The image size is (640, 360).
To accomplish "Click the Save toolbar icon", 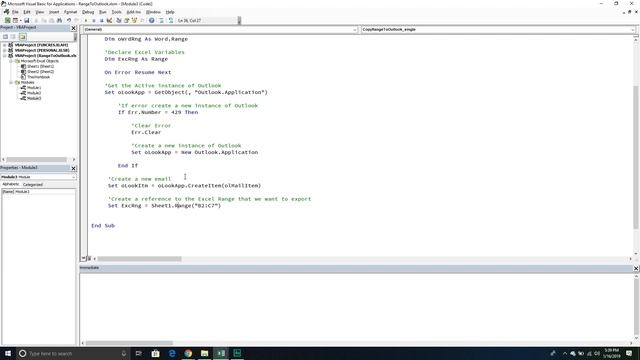I will [x=27, y=20].
